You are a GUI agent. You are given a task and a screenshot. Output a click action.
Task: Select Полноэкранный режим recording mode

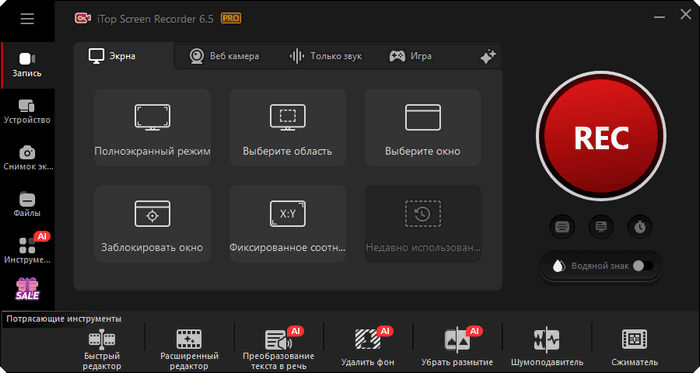152,128
